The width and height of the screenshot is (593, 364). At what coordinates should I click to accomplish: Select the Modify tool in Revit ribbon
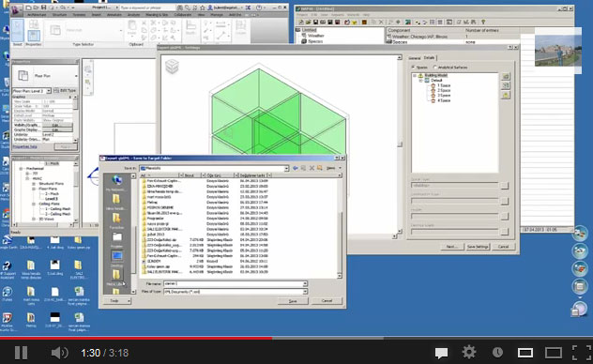[18, 30]
